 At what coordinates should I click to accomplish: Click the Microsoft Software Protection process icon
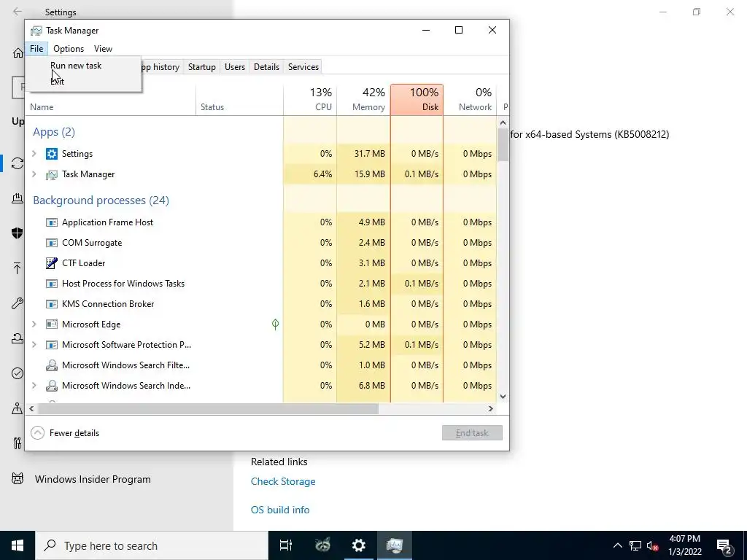pyautogui.click(x=52, y=345)
